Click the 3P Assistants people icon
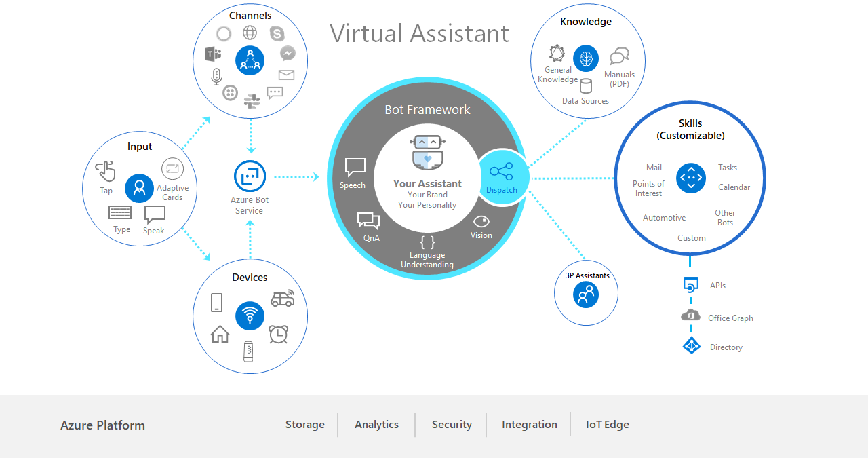This screenshot has width=868, height=458. 586,294
